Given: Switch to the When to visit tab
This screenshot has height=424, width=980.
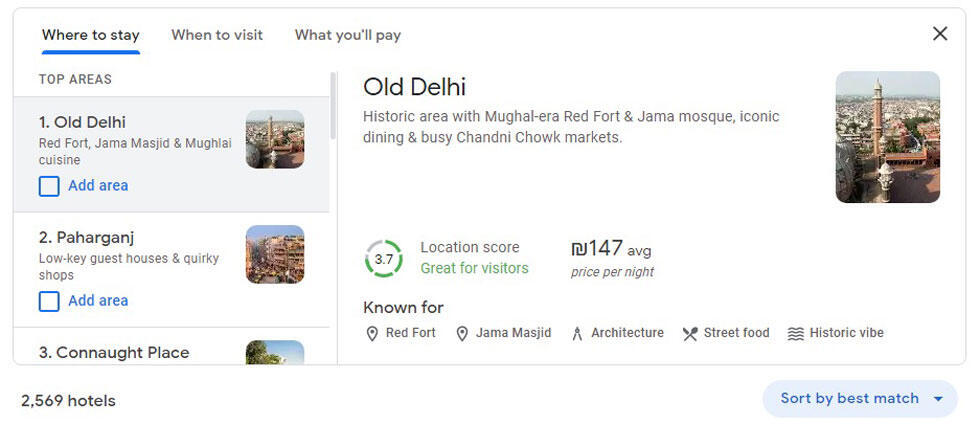Looking at the screenshot, I should pyautogui.click(x=217, y=35).
